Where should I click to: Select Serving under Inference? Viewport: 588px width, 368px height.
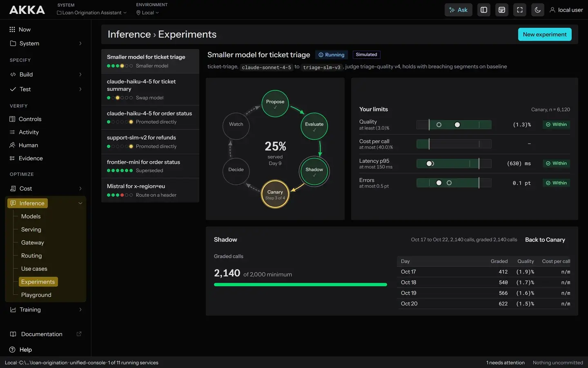(x=31, y=229)
